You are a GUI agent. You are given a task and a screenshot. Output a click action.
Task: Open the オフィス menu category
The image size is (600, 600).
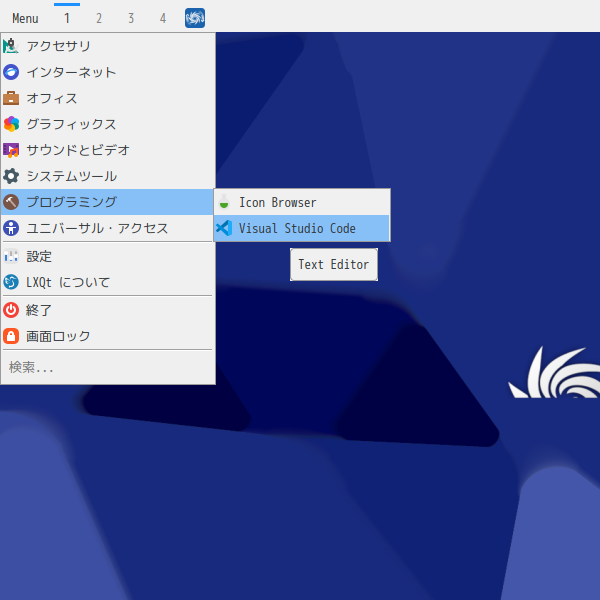(107, 98)
